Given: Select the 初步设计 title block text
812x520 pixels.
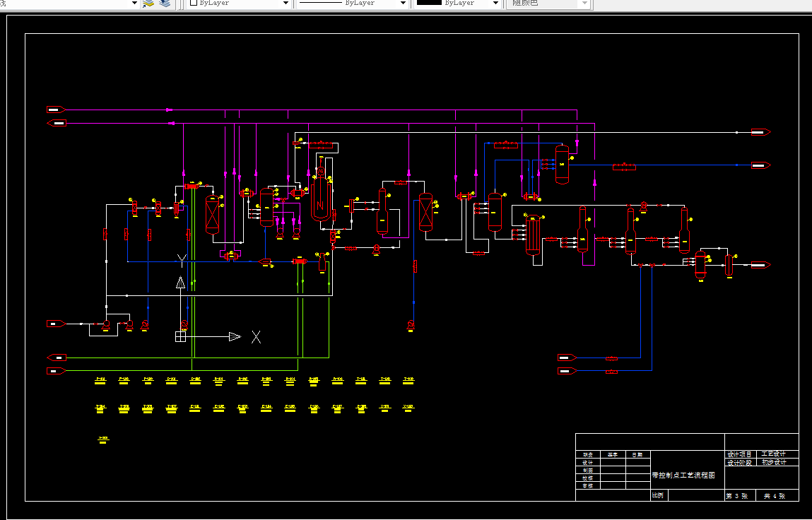Looking at the screenshot, I should 773,463.
